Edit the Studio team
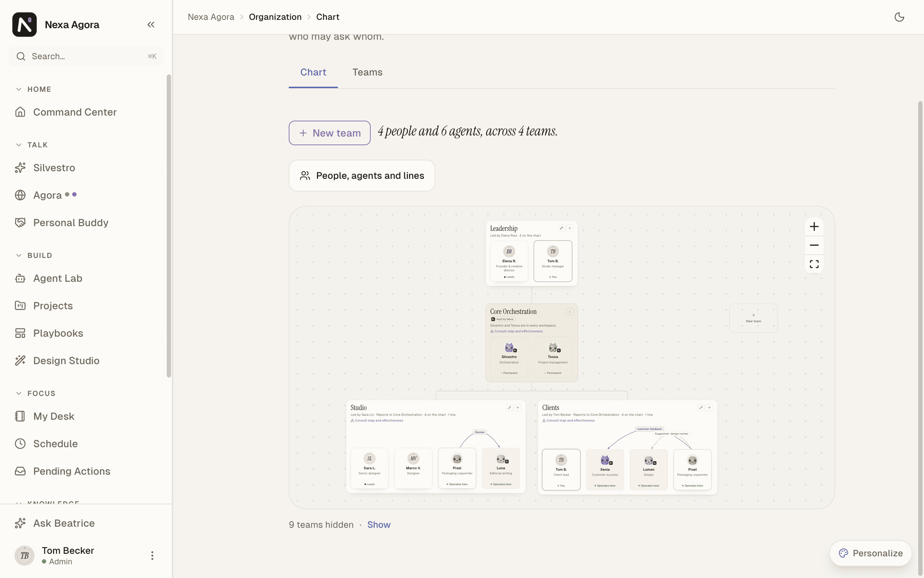The height and width of the screenshot is (578, 924). pos(509,407)
